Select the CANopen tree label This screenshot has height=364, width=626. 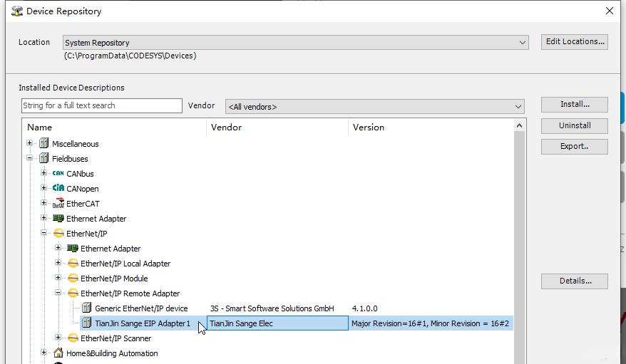[x=83, y=189]
